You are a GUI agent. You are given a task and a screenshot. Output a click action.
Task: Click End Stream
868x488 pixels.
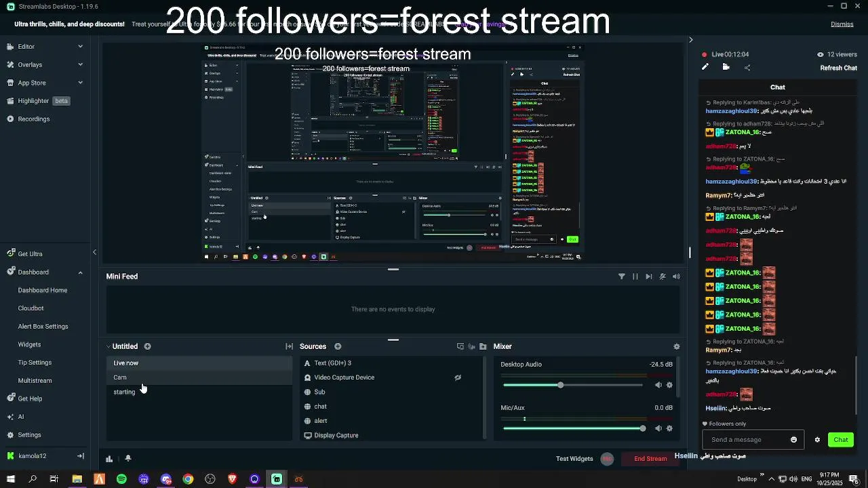click(650, 459)
